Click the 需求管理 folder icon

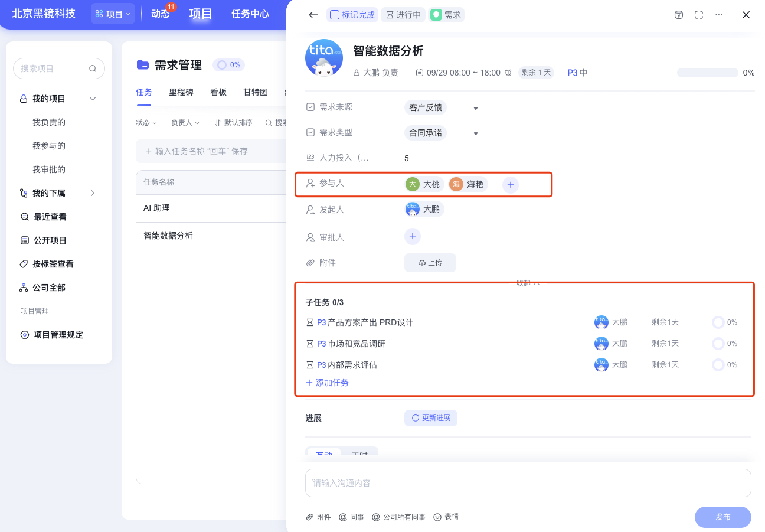click(x=142, y=65)
